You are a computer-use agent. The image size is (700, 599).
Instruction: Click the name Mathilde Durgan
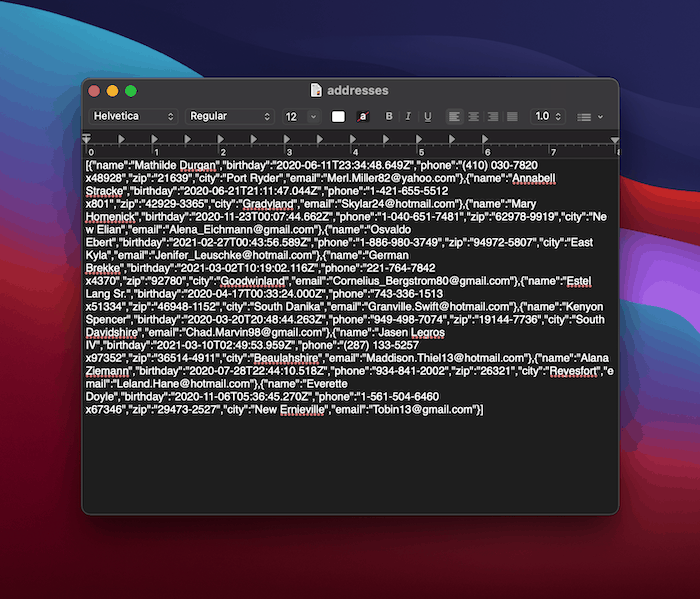(175, 166)
